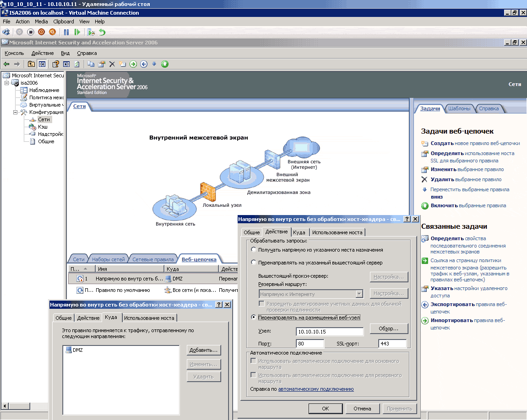This screenshot has height=420, width=527.
Task: Click the help question-mark toolbar icon
Action: coord(56,64)
